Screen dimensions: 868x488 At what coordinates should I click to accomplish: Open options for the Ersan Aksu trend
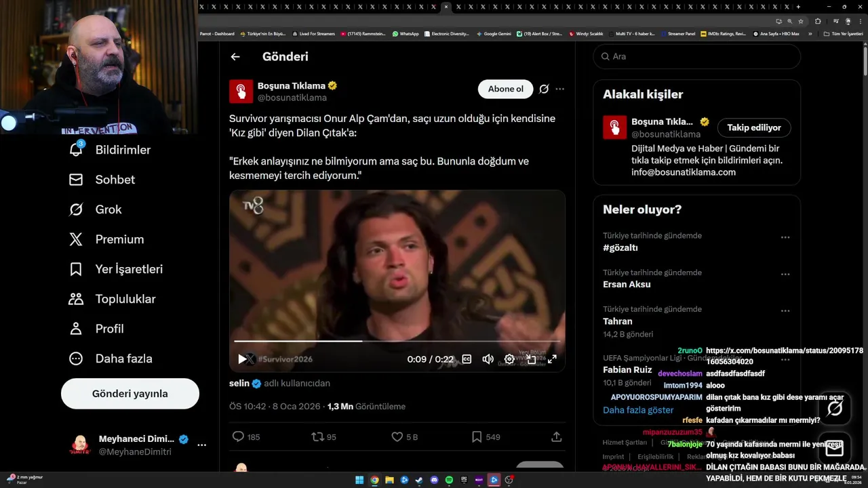(785, 274)
